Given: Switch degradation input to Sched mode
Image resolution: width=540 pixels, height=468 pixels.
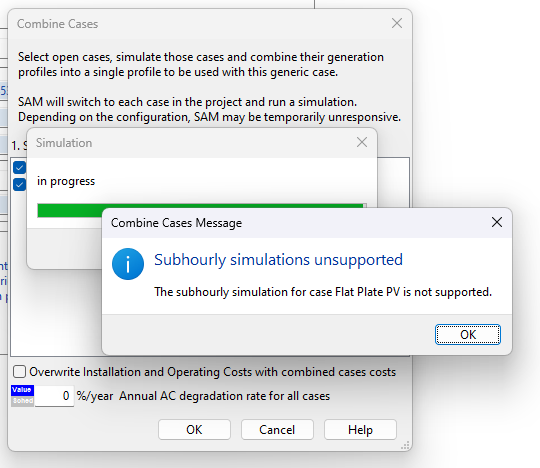Looking at the screenshot, I should pyautogui.click(x=22, y=401).
